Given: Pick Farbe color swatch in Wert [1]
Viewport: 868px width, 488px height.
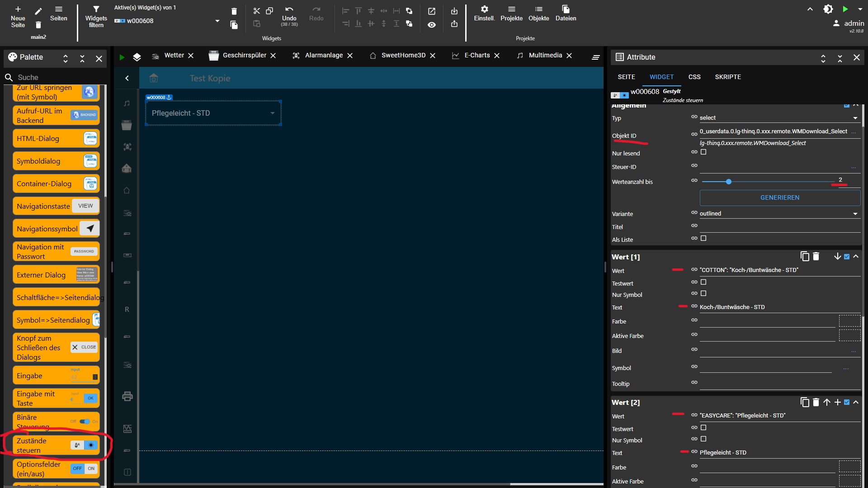Looking at the screenshot, I should pos(849,321).
